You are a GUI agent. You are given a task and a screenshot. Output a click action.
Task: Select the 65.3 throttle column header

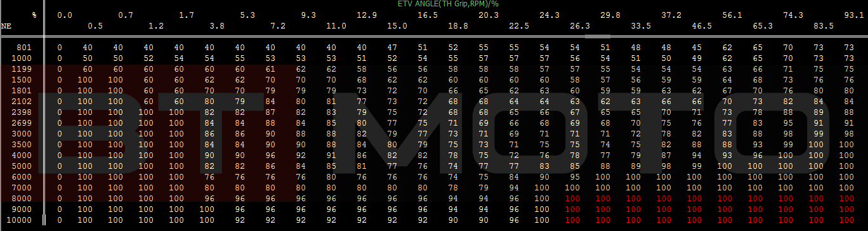click(763, 26)
